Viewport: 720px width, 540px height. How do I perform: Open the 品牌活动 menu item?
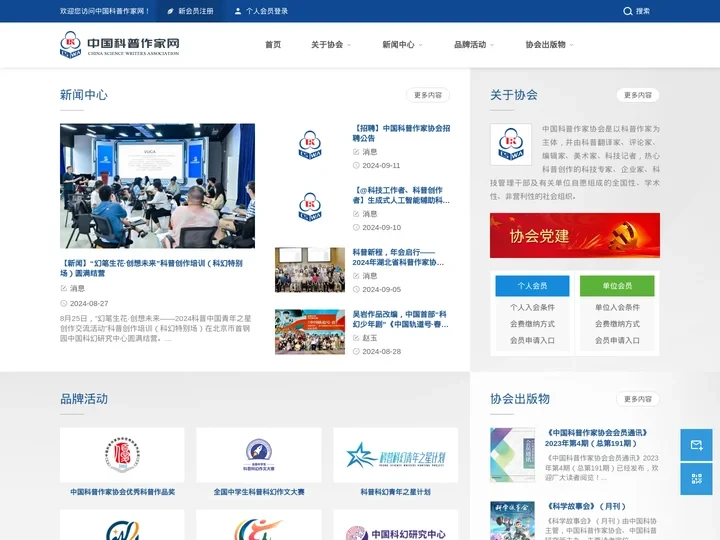coord(470,45)
